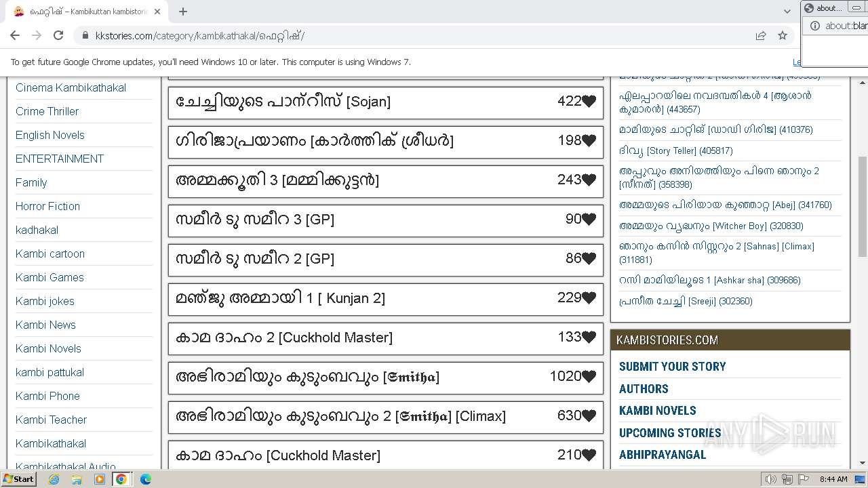868x488 pixels.
Task: Open File Explorer from taskbar
Action: click(x=77, y=479)
